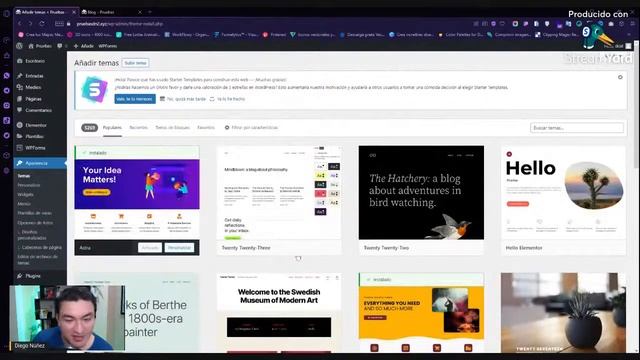Click Starter Templates logo in notice
640x360 pixels.
(x=94, y=89)
